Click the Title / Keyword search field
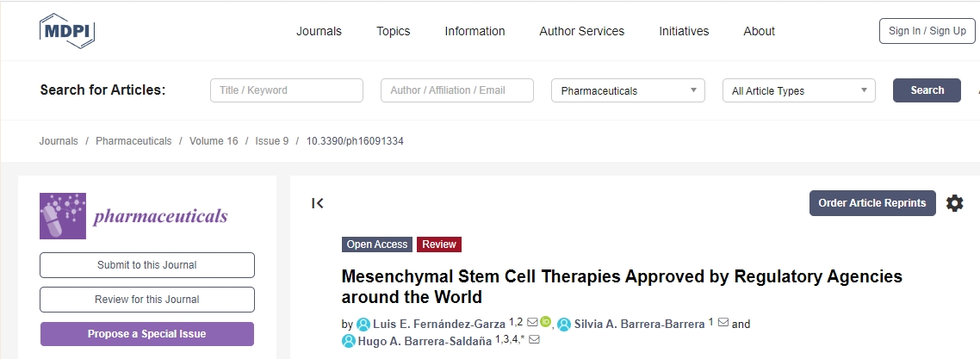The height and width of the screenshot is (359, 980). coord(287,90)
